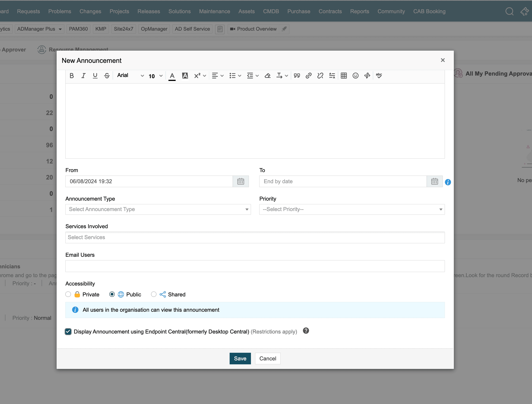Open the Select Priority dropdown

(352, 209)
